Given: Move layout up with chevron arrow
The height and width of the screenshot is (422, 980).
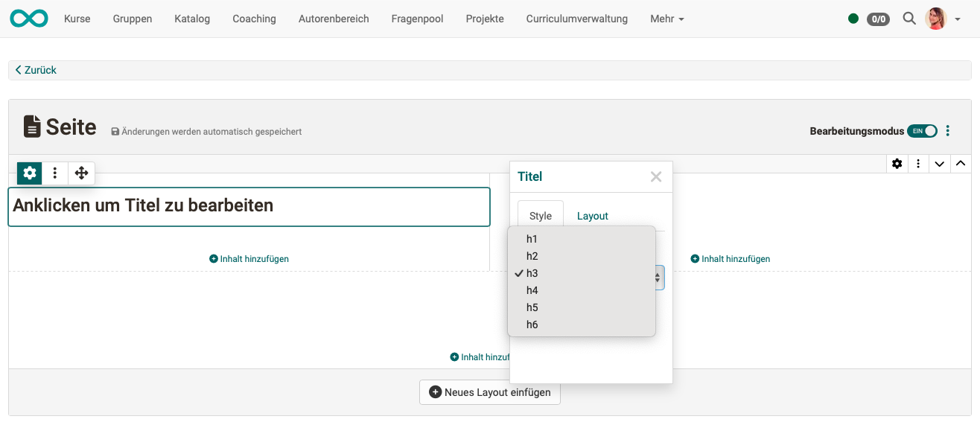Looking at the screenshot, I should point(961,164).
